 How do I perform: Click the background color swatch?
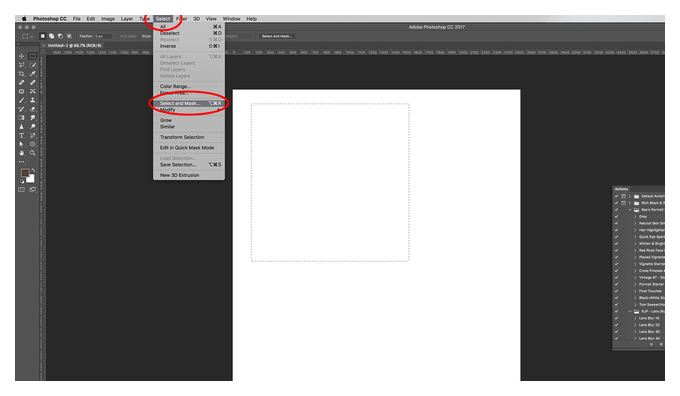[x=31, y=179]
